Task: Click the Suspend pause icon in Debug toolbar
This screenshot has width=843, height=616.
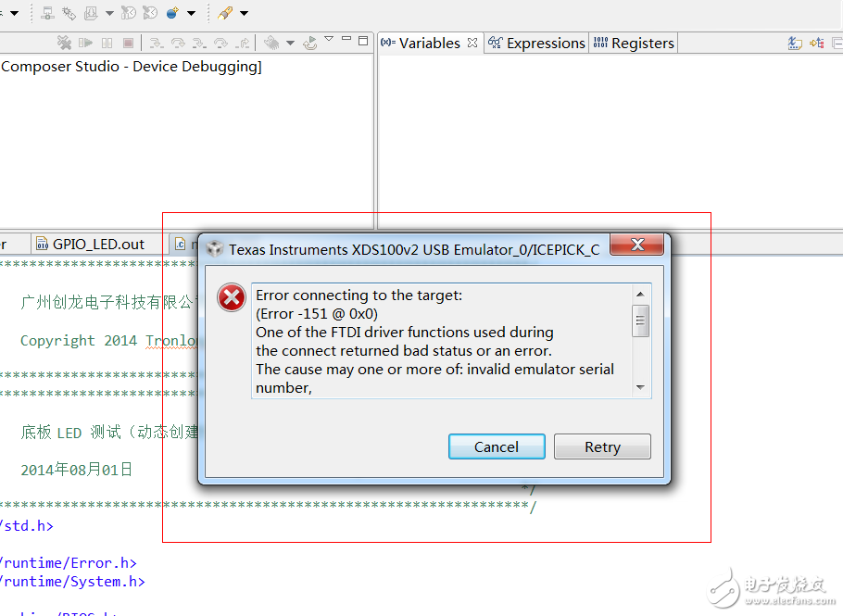Action: coord(107,43)
